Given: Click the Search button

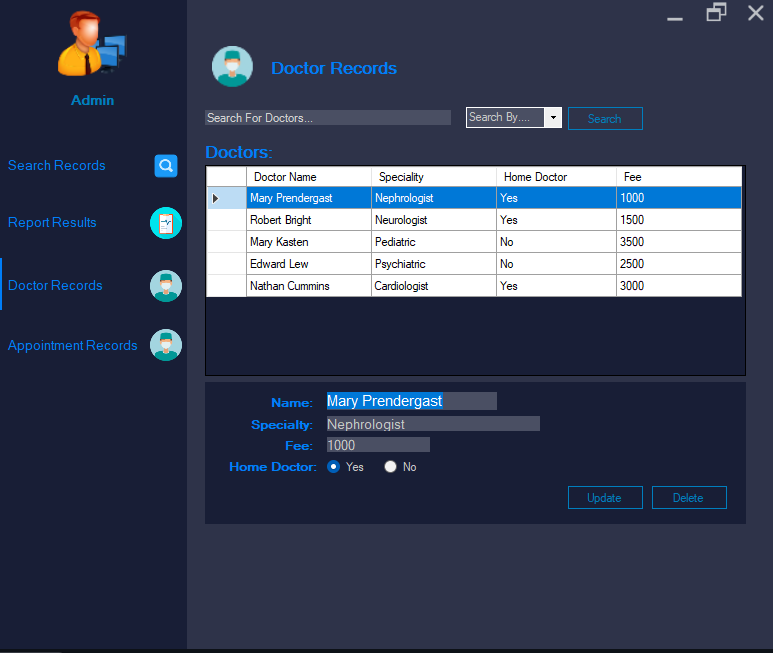Looking at the screenshot, I should [605, 118].
